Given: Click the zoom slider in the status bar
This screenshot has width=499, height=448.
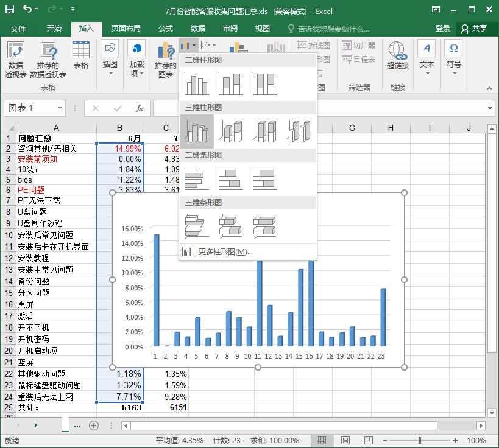Looking at the screenshot, I should pos(419,441).
